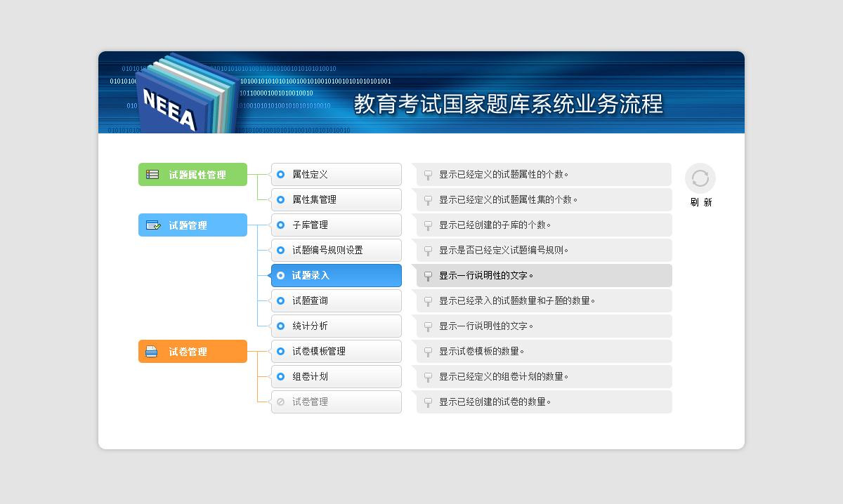
Task: Click pin icon in the 统计分析 description row
Action: pyautogui.click(x=428, y=327)
